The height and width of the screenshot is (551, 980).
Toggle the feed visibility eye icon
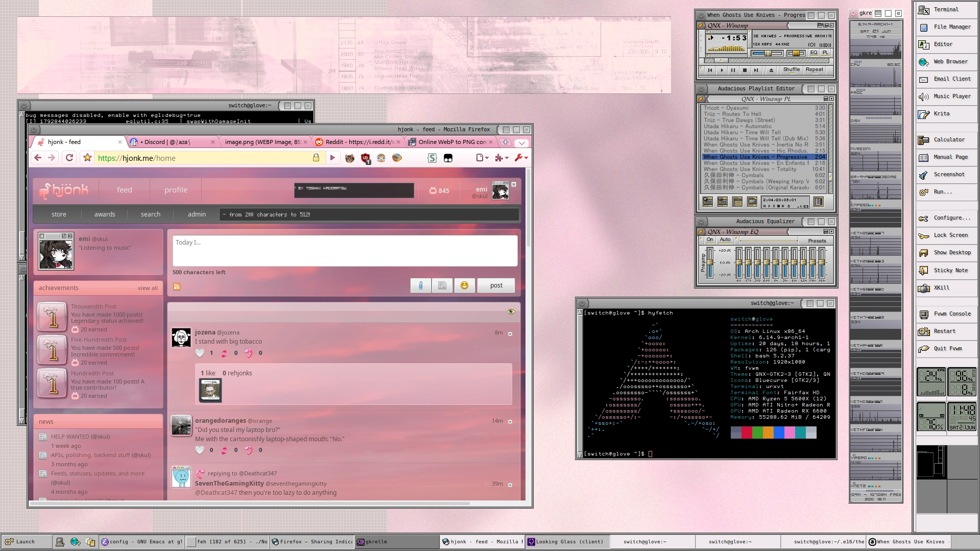pyautogui.click(x=511, y=312)
